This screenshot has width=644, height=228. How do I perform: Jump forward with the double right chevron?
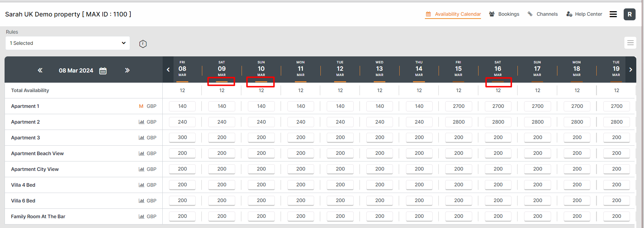[127, 70]
